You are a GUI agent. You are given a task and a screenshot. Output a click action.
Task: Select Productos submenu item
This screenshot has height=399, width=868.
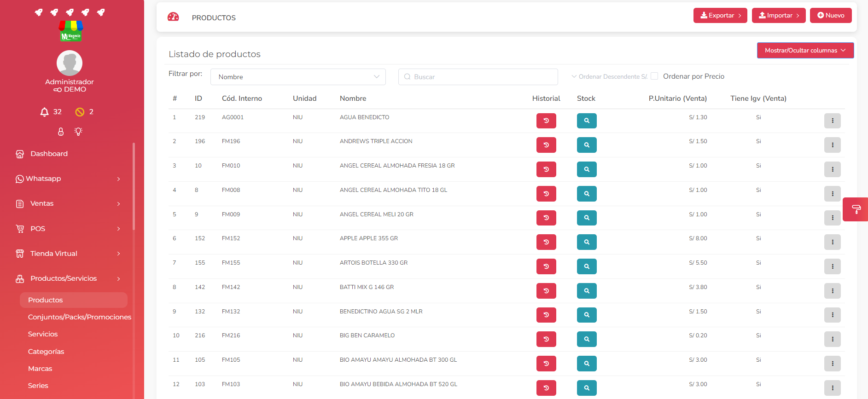click(x=74, y=300)
